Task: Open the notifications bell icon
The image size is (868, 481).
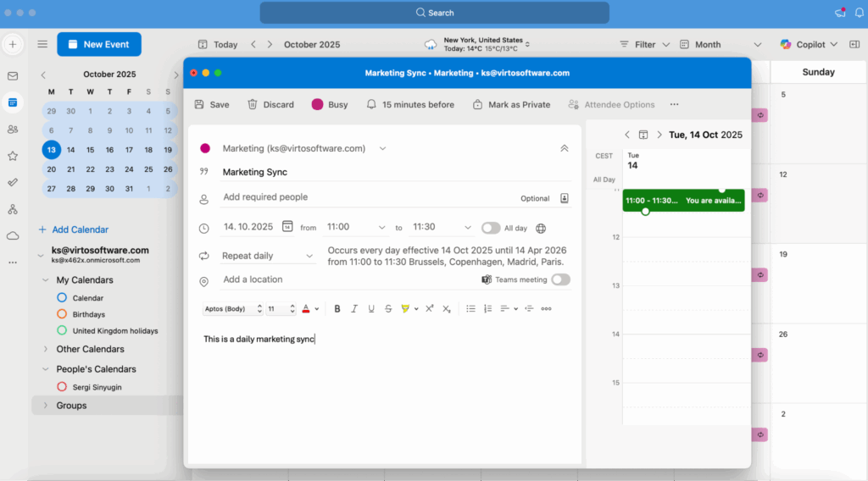Action: point(859,12)
